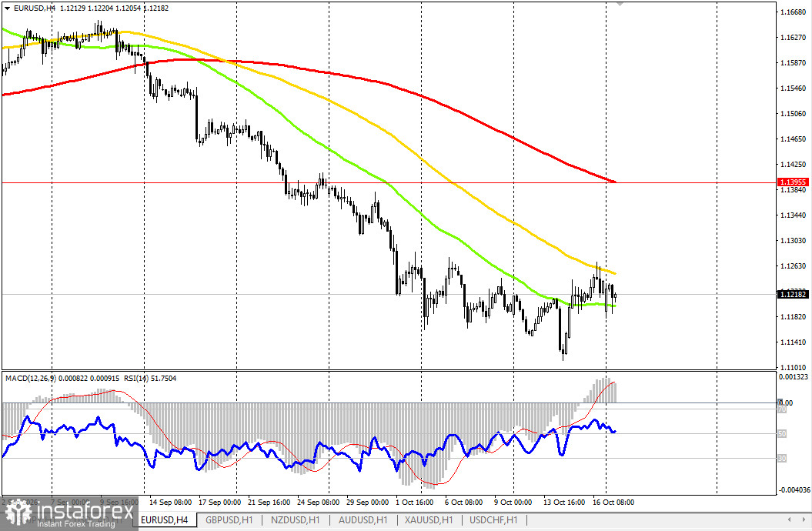Click the 1.13030 price axis value

point(793,241)
